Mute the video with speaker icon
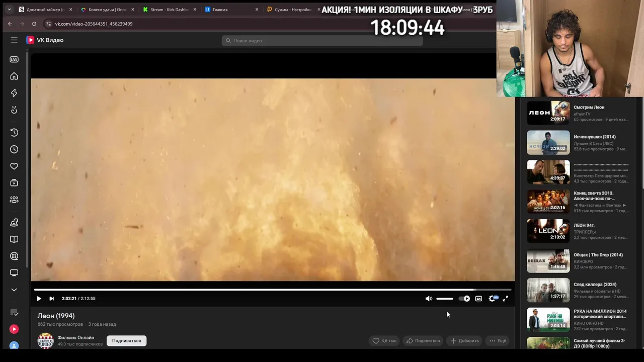The width and height of the screenshot is (644, 362). tap(429, 299)
